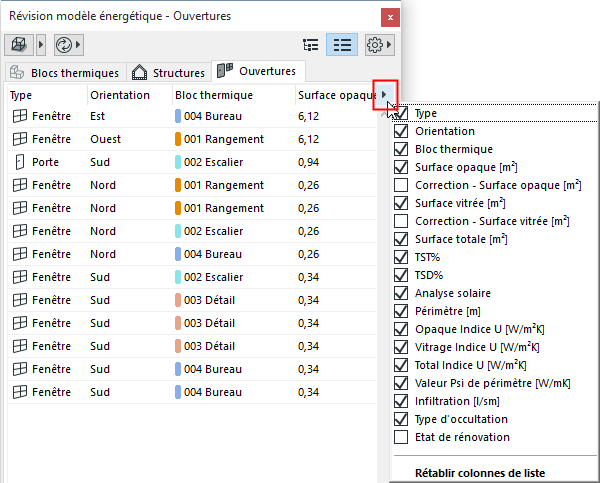Screen dimensions: 600x483
Task: Toggle the Surface opaque [m²] column checkbox
Action: pos(401,167)
